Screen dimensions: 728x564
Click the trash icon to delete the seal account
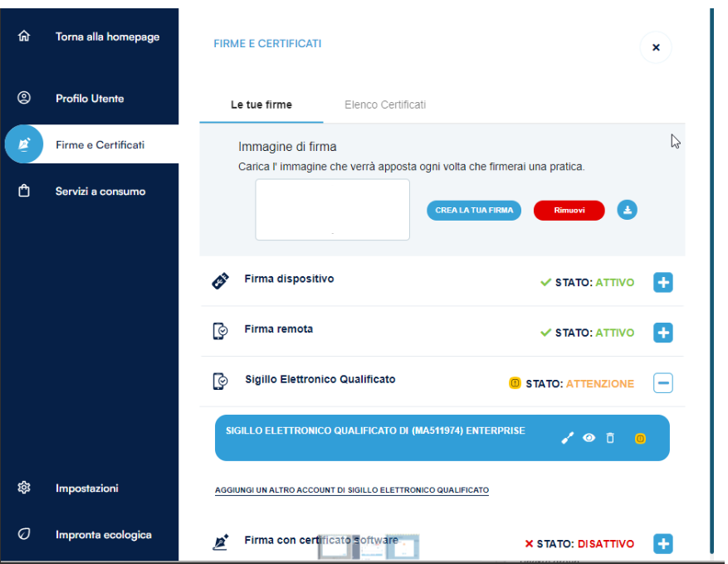point(610,438)
